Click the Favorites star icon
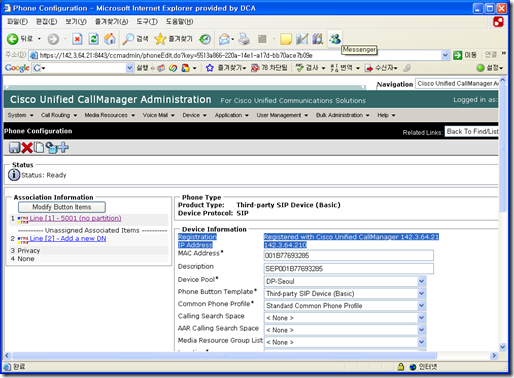This screenshot has height=378, width=514. [x=160, y=39]
